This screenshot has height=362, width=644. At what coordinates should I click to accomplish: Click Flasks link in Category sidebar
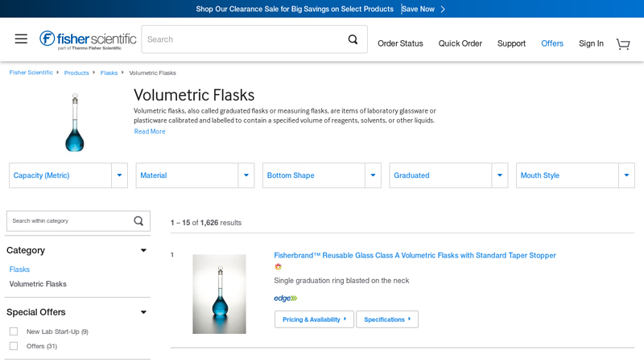click(19, 269)
